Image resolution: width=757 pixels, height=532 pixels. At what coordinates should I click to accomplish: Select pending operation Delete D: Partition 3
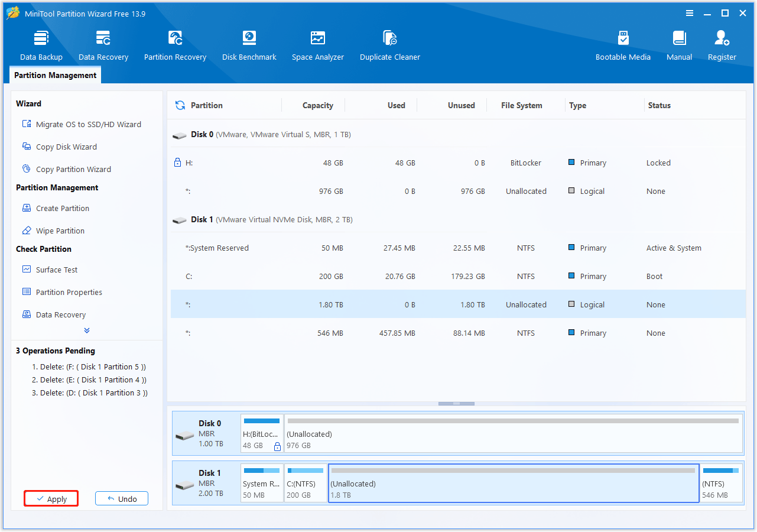[90, 392]
